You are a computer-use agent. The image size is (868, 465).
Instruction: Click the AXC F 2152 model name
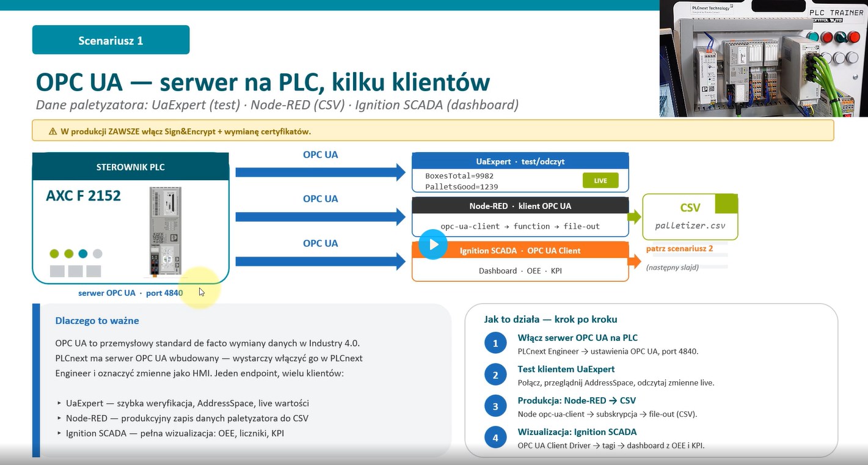pos(84,196)
